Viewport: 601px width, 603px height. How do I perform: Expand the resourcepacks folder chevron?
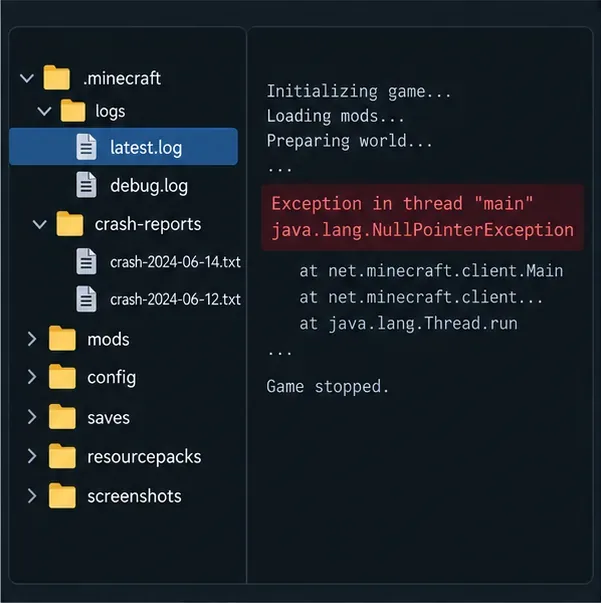pyautogui.click(x=32, y=456)
